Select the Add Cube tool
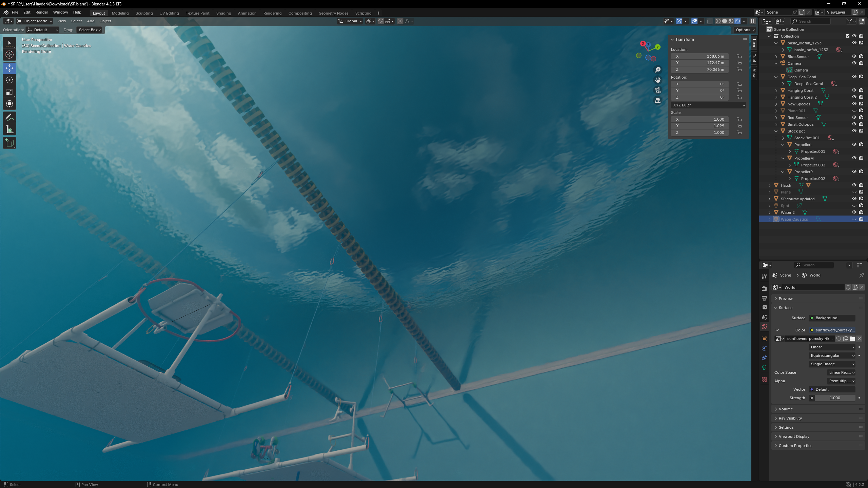Viewport: 868px width, 488px height. pyautogui.click(x=9, y=143)
